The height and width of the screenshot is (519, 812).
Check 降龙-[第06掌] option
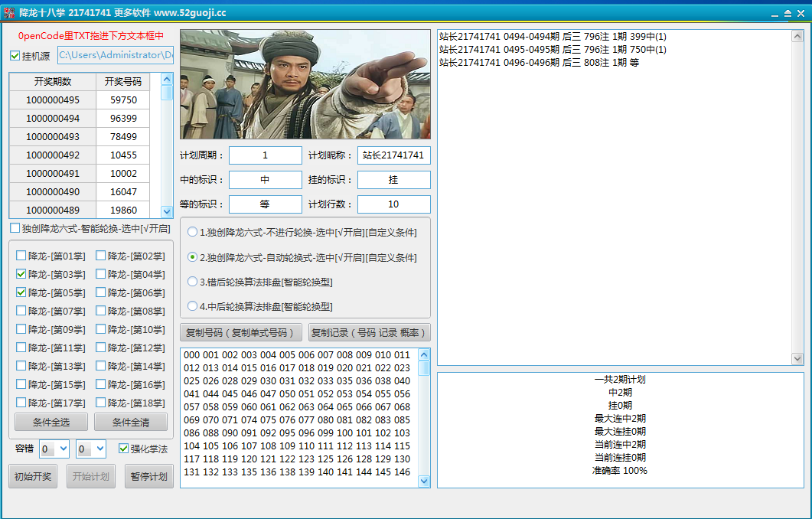tap(101, 292)
